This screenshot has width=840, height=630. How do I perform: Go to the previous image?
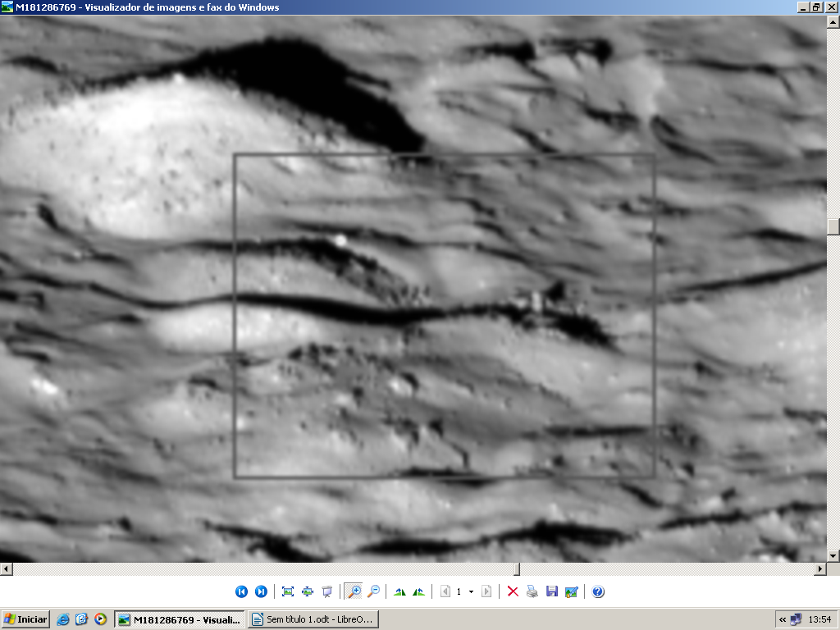(x=241, y=591)
